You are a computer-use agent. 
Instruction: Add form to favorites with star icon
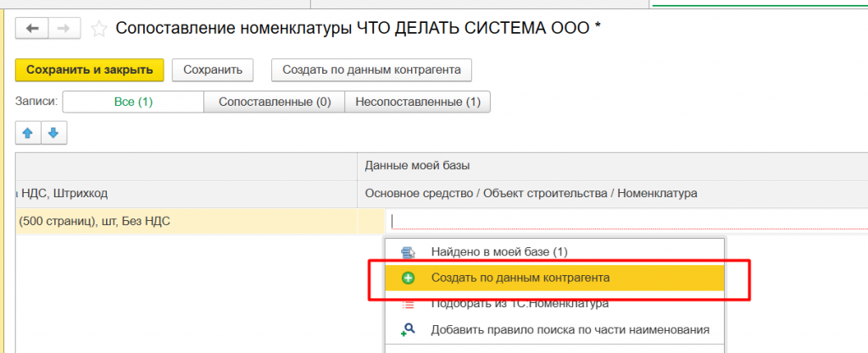[98, 29]
